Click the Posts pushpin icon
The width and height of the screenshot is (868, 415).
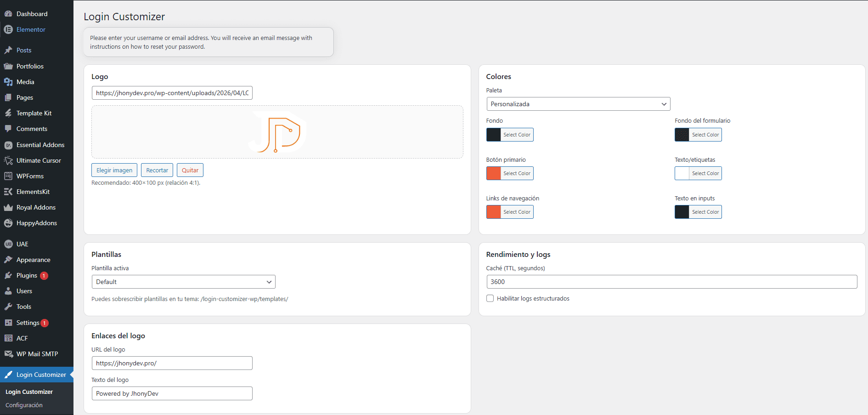pyautogui.click(x=8, y=50)
